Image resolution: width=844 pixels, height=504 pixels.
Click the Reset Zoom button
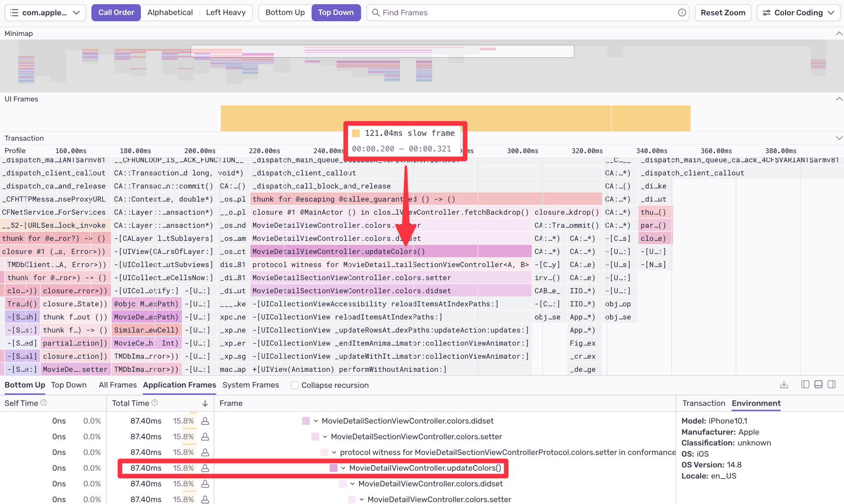tap(723, 12)
